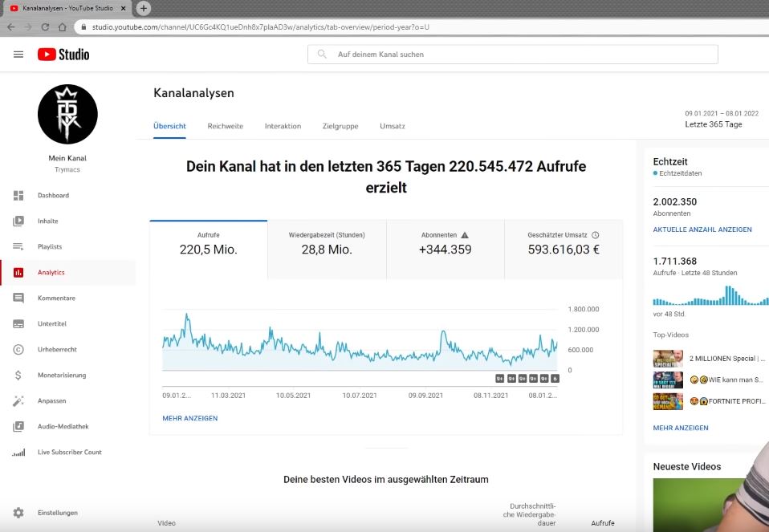Expand the hamburger navigation menu

(18, 54)
